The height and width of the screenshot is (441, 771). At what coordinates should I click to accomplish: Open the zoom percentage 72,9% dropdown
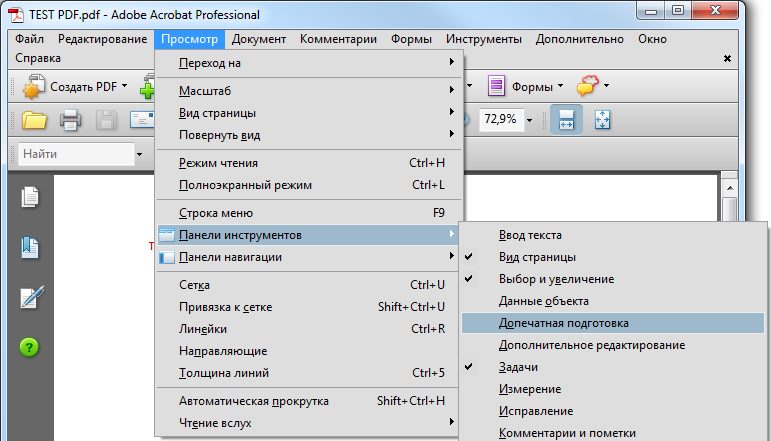click(x=528, y=120)
